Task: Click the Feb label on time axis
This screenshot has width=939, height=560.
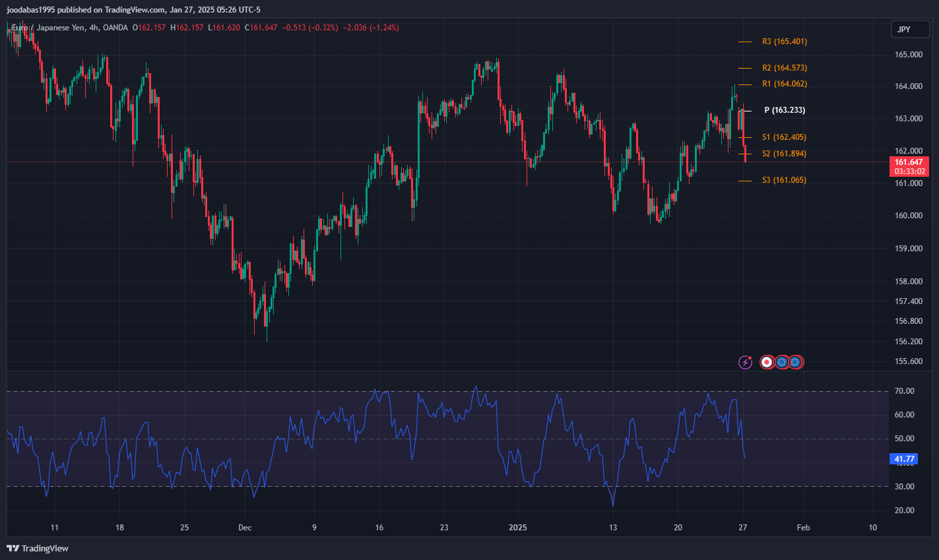Action: [x=803, y=528]
